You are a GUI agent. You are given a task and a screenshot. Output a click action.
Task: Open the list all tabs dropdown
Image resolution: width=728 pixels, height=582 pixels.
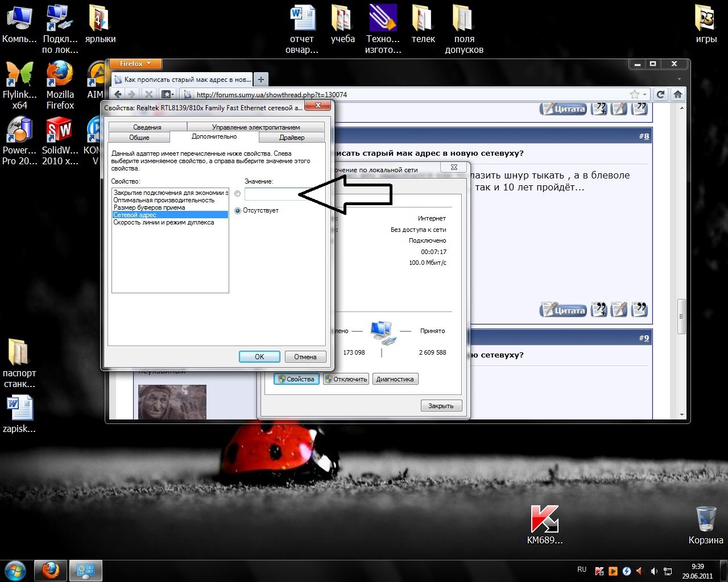coord(679,79)
